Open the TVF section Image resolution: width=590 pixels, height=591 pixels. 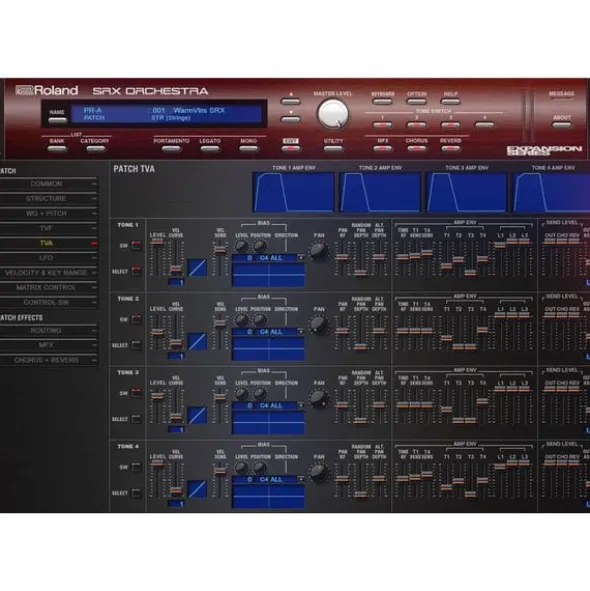point(48,228)
